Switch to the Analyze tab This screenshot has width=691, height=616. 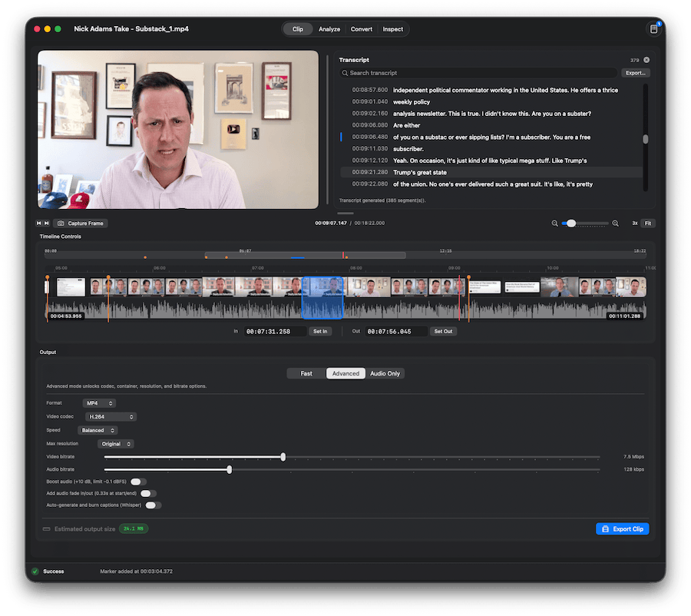[329, 28]
